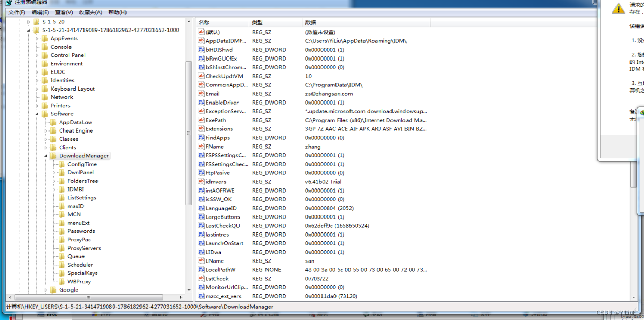The image size is (644, 320).
Task: Collapse the Software key
Action: tap(37, 114)
